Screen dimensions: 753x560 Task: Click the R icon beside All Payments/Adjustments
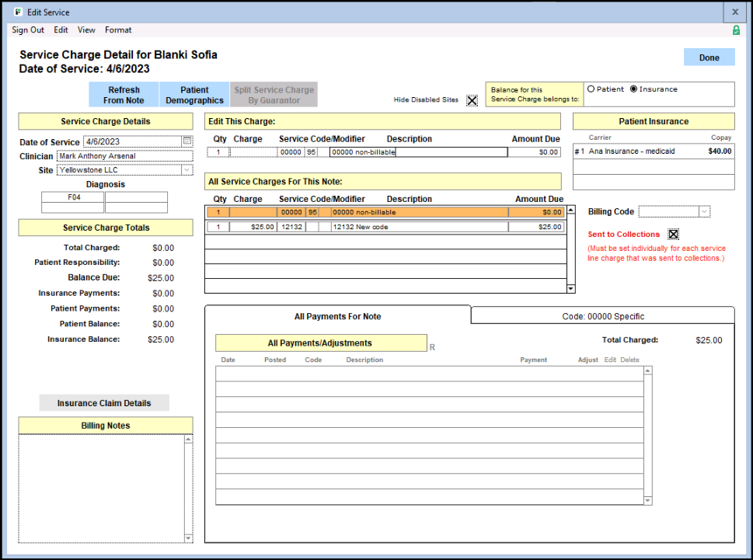(x=432, y=347)
